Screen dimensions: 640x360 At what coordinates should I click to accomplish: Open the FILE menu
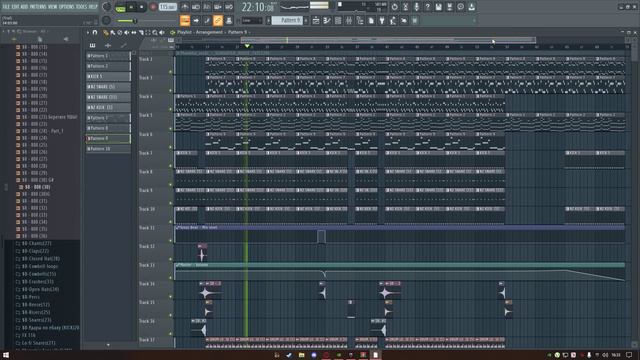tap(6, 7)
